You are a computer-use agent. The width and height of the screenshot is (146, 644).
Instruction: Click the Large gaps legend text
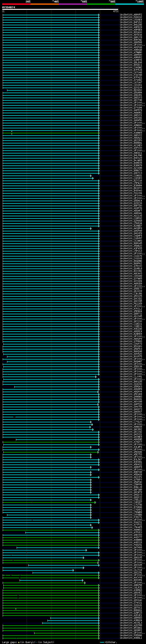click(28, 642)
